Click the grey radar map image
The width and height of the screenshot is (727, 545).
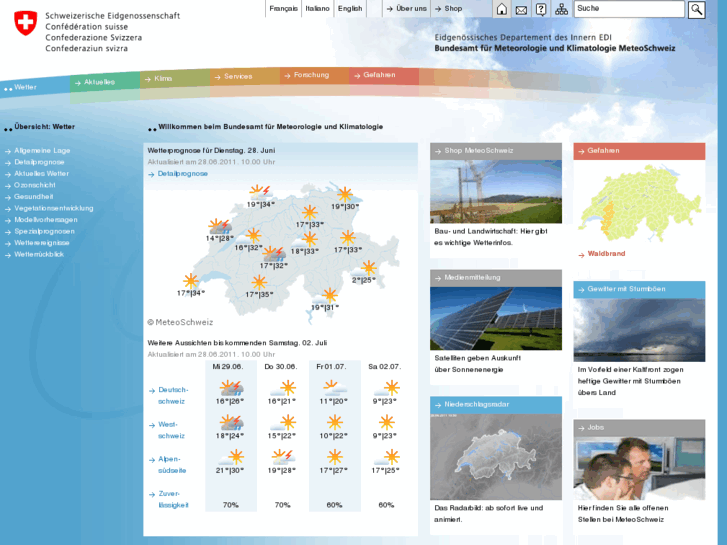coord(496,456)
